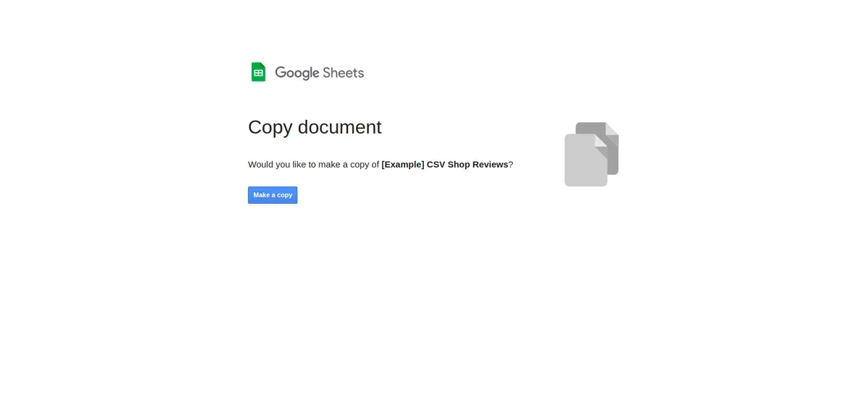Click the question mark ending the copy prompt
868x401 pixels.
[511, 164]
